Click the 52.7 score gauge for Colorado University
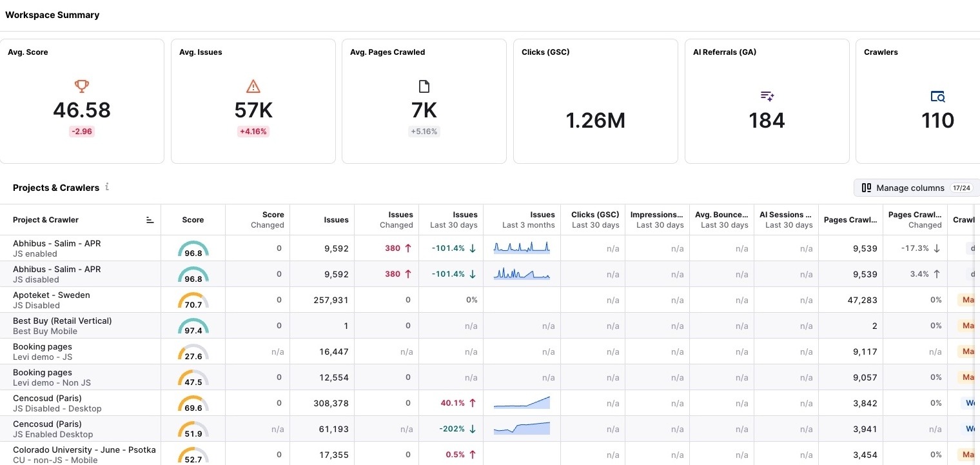This screenshot has height=465, width=980. (193, 455)
